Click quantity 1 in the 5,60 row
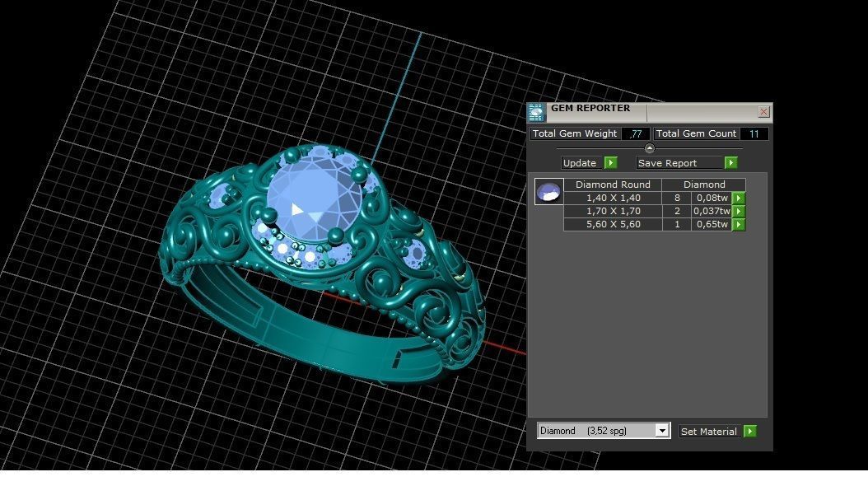The height and width of the screenshot is (486, 868). click(676, 224)
